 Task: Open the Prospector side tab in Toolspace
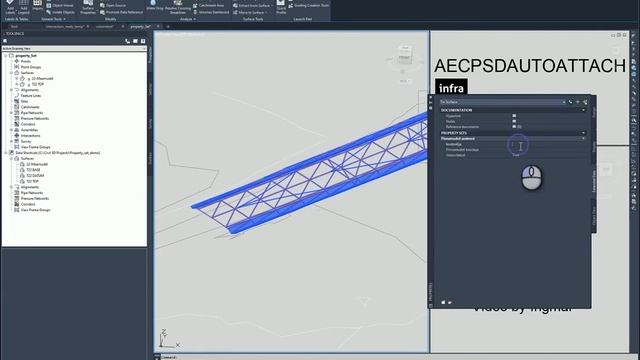[x=150, y=54]
